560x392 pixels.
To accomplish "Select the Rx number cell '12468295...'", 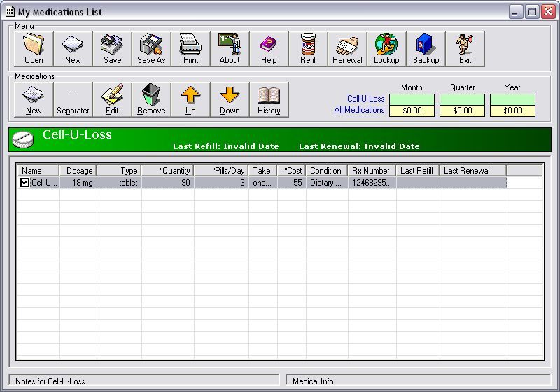I will (x=372, y=183).
